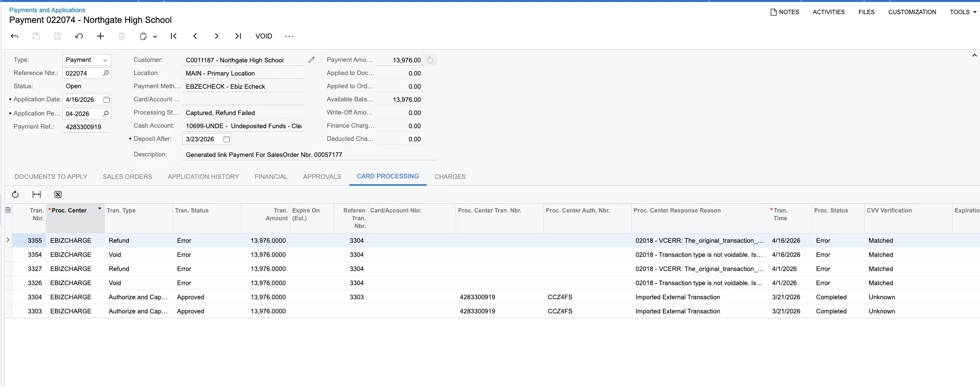980x387 pixels.
Task: Open Application Date calendar picker
Action: 106,99
